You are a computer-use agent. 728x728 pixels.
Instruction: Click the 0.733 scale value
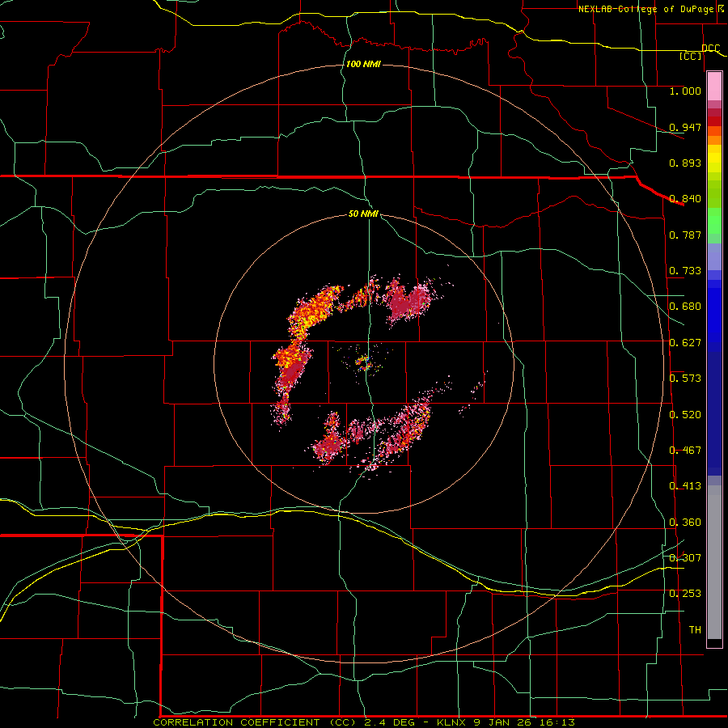[x=685, y=271]
